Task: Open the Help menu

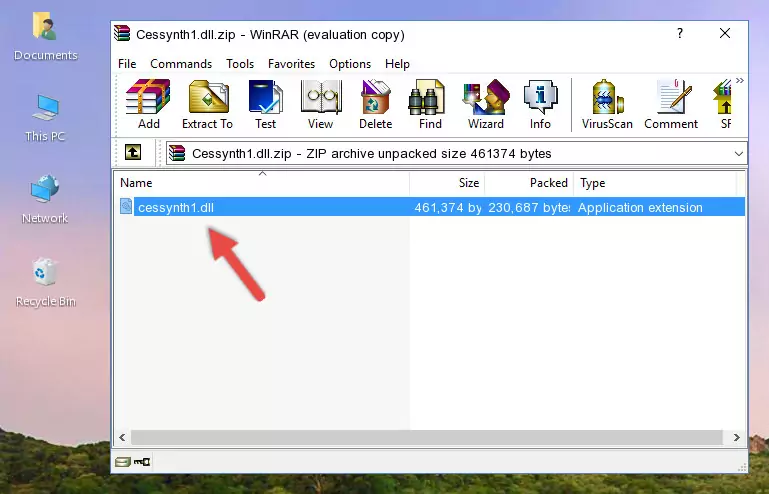Action: (x=397, y=64)
